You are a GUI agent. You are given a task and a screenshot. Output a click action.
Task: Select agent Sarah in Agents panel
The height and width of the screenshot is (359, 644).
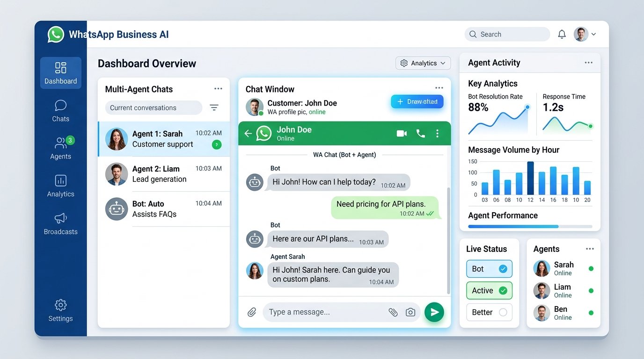tap(563, 268)
